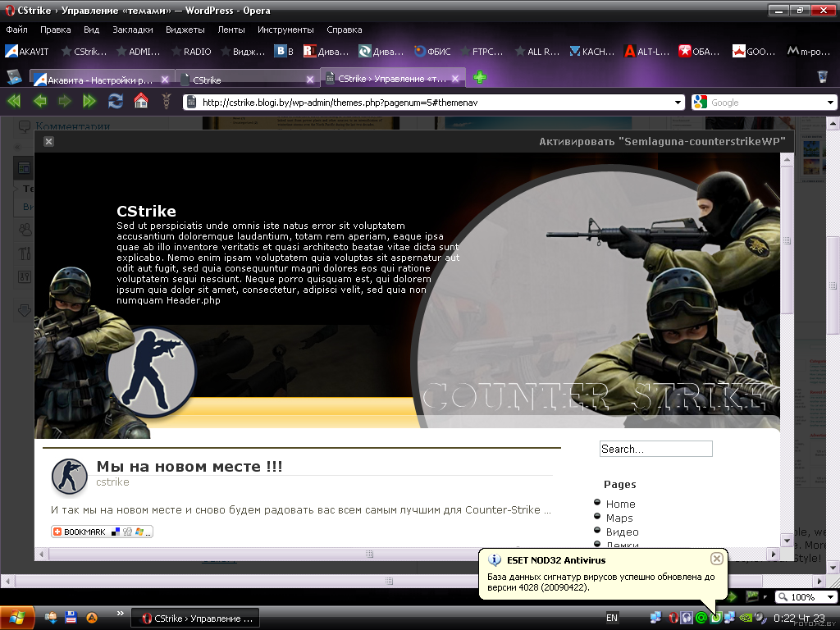Open the Ленты menu
The image size is (840, 630).
pyautogui.click(x=231, y=30)
